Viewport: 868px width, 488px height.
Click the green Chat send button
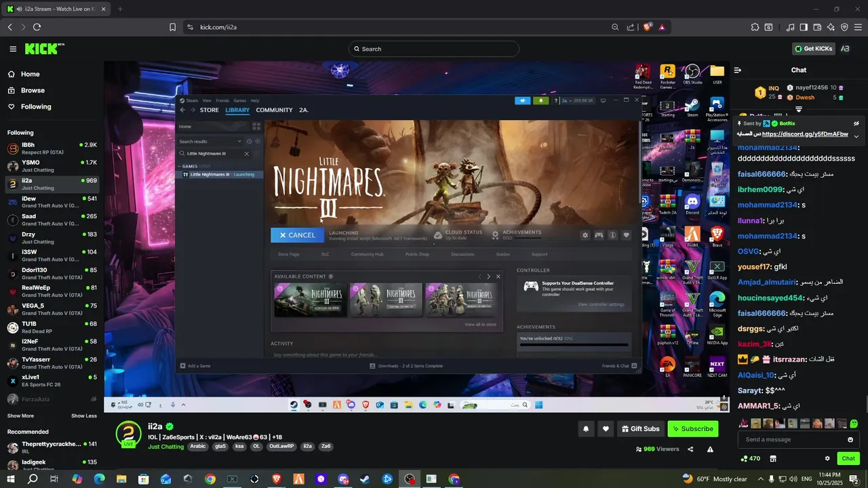pyautogui.click(x=848, y=458)
